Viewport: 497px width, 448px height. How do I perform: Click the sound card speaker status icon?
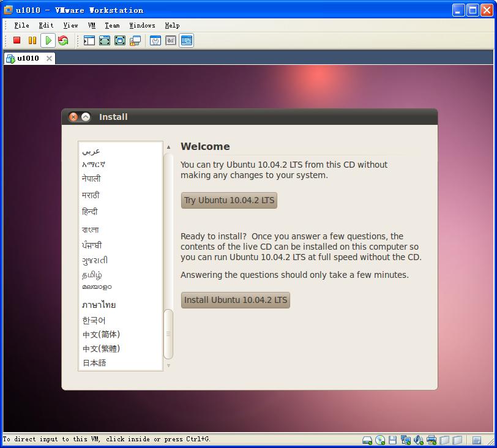(419, 440)
